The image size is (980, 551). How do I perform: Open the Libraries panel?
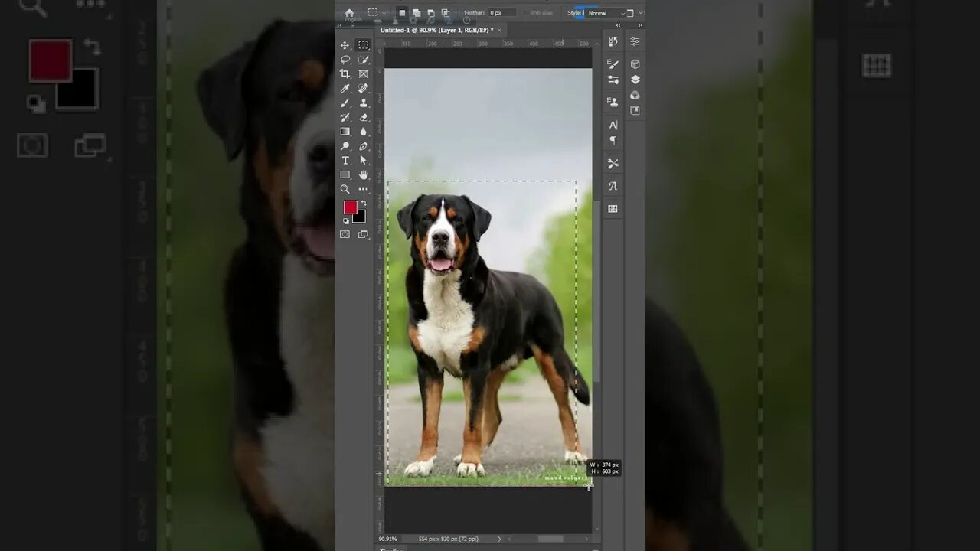[x=635, y=110]
